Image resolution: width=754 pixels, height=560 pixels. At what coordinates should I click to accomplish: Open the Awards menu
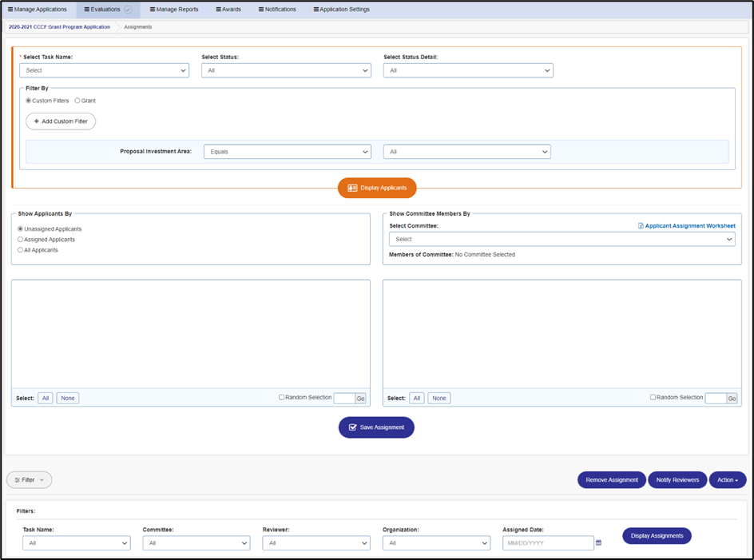coord(228,9)
